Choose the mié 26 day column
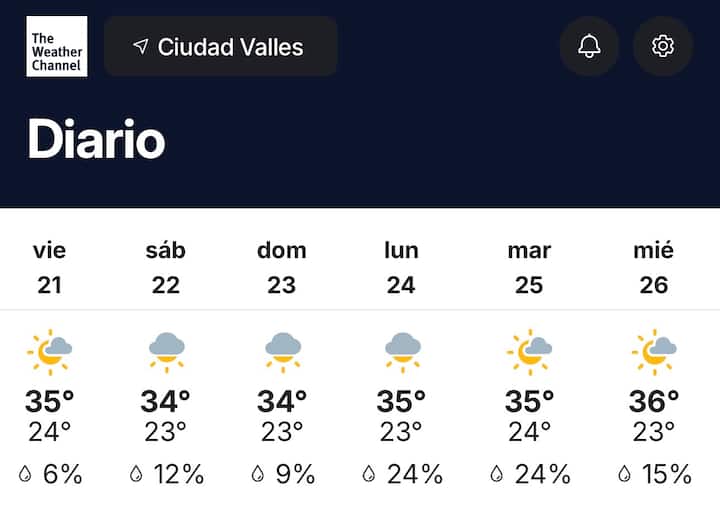 [653, 268]
